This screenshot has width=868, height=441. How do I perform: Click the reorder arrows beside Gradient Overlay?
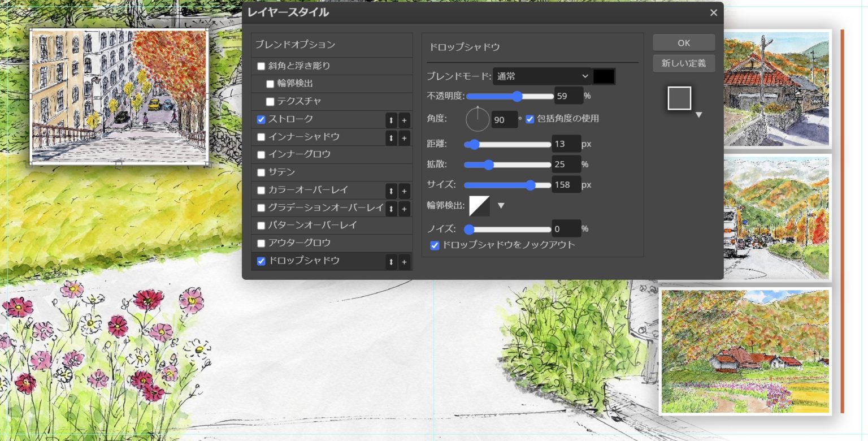click(392, 209)
